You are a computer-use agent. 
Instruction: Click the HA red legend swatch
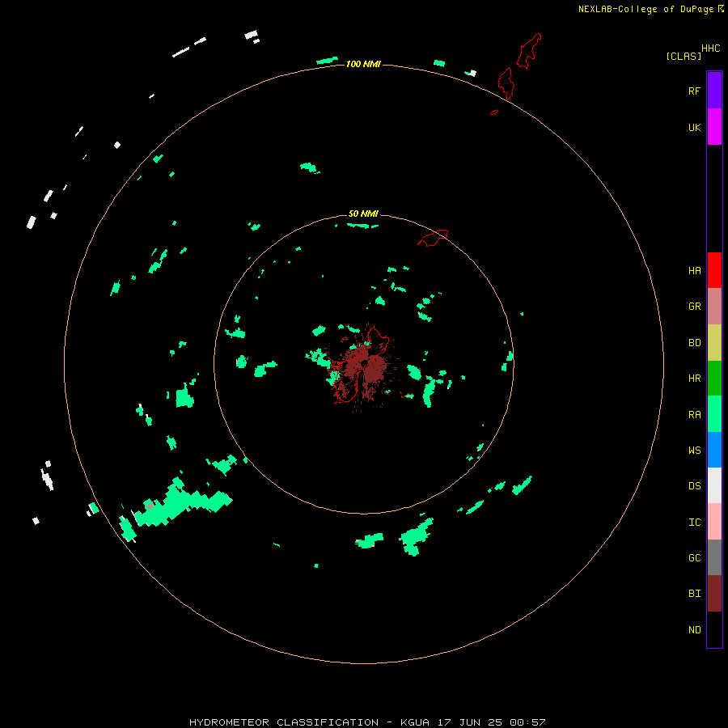tap(714, 270)
